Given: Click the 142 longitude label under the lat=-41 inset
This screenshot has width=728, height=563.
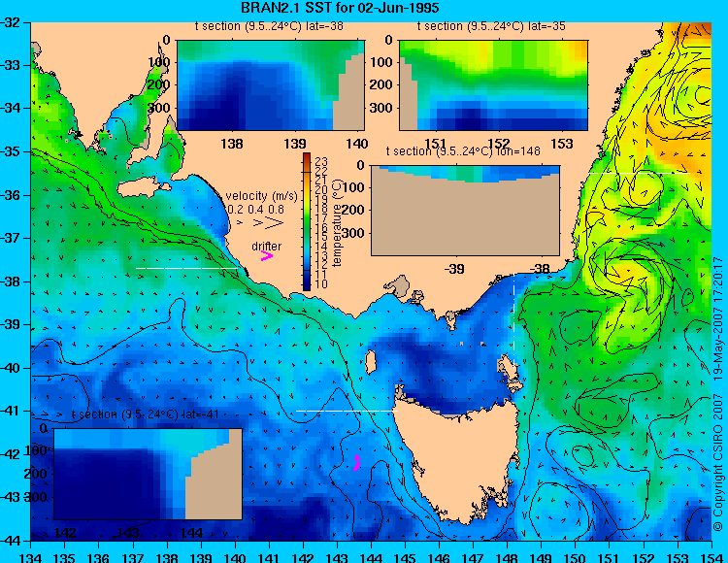Looking at the screenshot, I should coord(65,533).
